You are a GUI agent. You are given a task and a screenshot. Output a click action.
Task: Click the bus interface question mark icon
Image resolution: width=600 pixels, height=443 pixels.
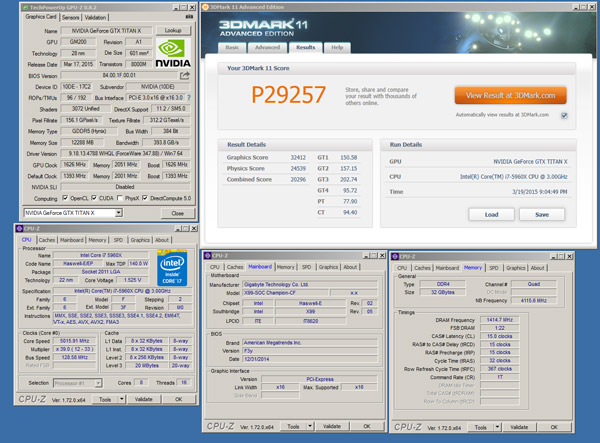click(x=189, y=98)
